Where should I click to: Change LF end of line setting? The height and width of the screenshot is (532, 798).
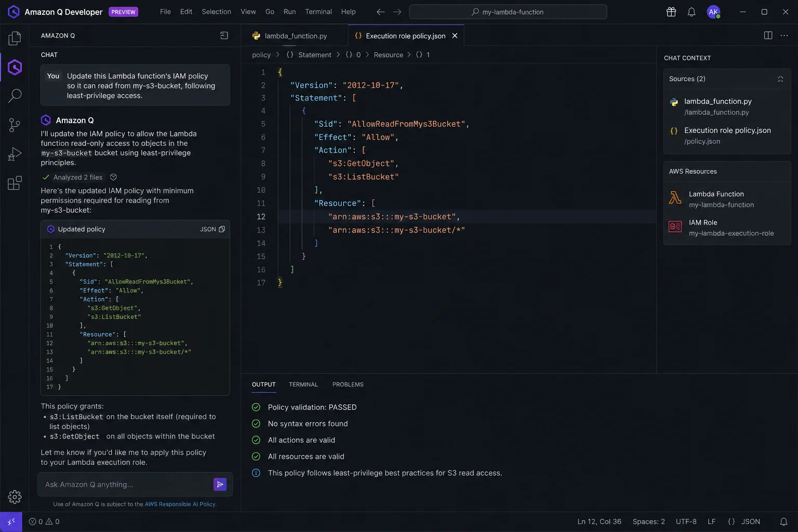[x=712, y=522]
